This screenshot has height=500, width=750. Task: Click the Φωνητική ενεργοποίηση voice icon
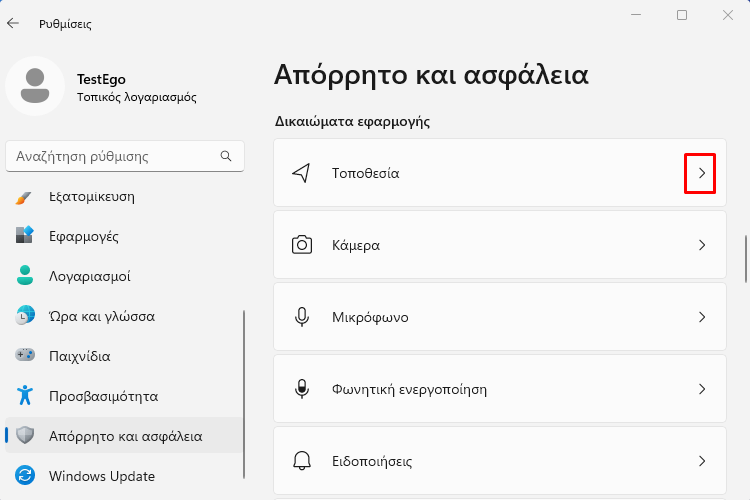pyautogui.click(x=302, y=389)
